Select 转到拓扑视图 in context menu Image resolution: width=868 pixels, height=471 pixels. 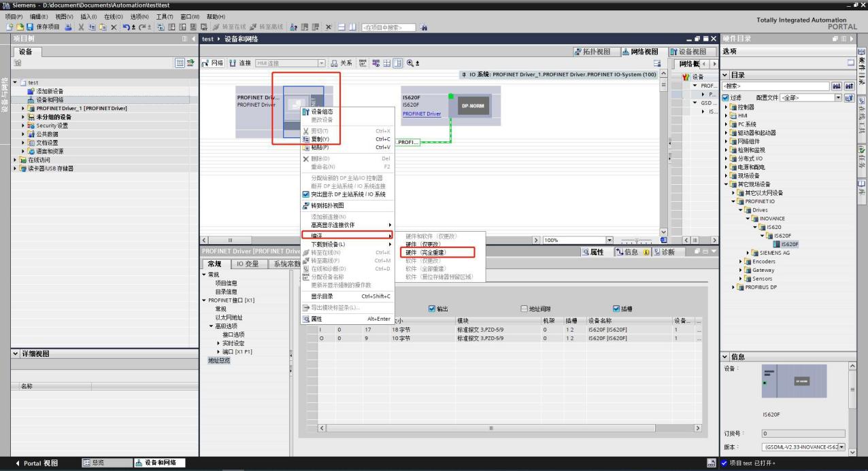tap(327, 205)
